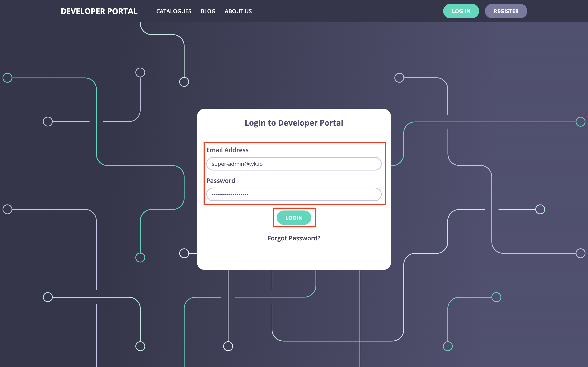
Task: Click the Login to Developer Portal heading
Action: [294, 123]
